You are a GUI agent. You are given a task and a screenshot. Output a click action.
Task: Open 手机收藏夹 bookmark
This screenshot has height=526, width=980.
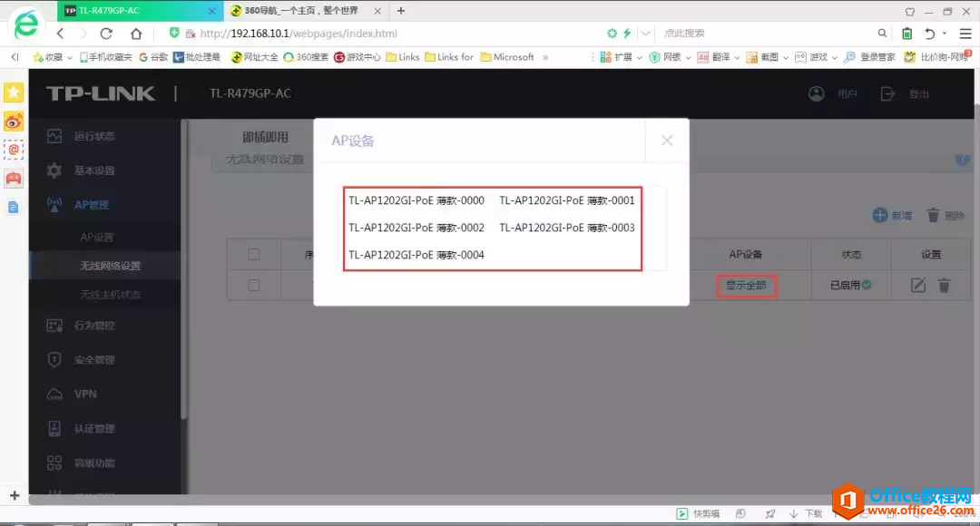tap(105, 57)
